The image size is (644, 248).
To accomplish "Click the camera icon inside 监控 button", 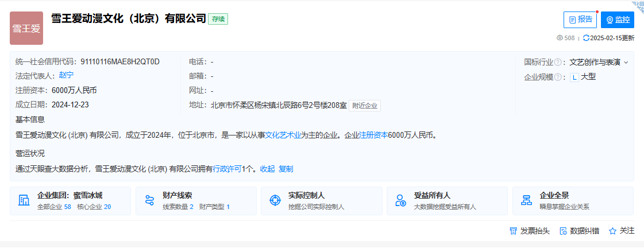I will coord(610,20).
